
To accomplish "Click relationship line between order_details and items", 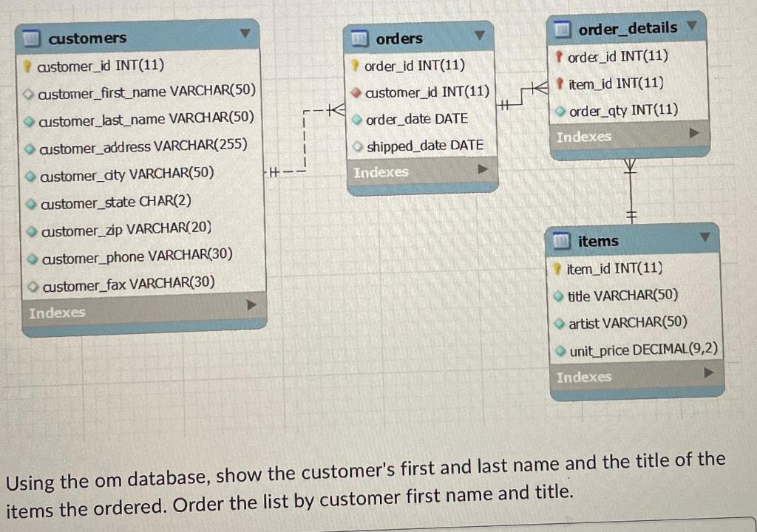I will click(x=630, y=191).
